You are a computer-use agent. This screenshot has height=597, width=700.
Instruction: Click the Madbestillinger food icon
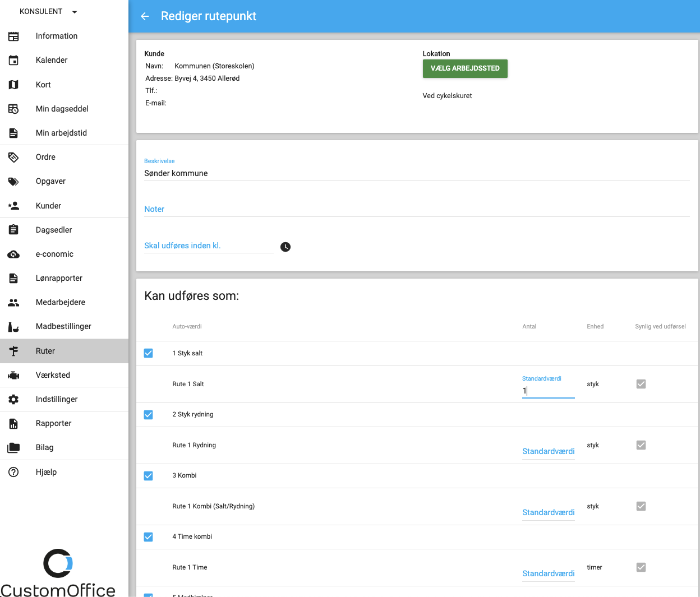(x=13, y=327)
